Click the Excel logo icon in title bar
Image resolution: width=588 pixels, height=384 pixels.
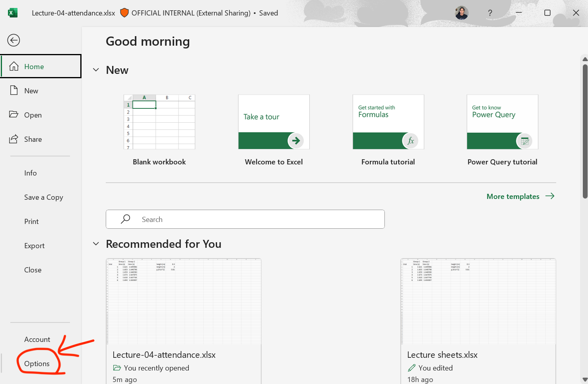pyautogui.click(x=13, y=13)
